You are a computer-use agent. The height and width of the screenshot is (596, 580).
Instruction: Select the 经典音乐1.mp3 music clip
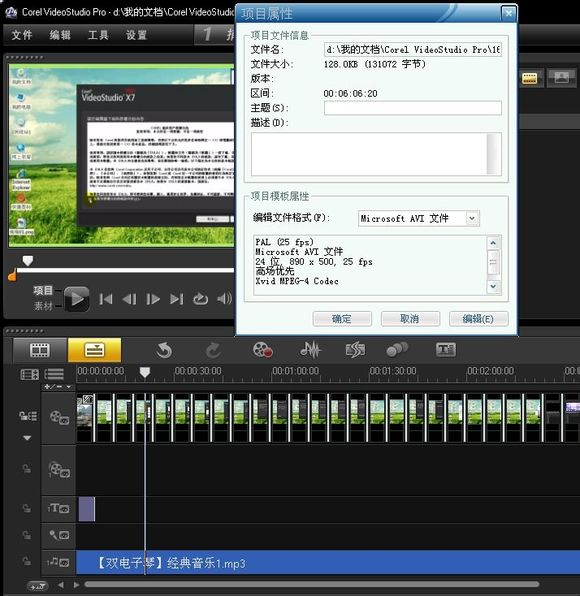[x=328, y=563]
